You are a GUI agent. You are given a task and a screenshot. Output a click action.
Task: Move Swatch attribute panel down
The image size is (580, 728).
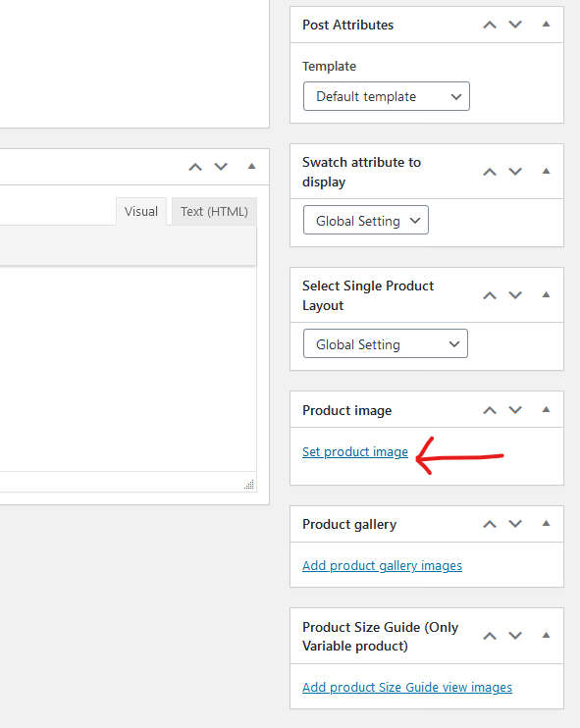pyautogui.click(x=515, y=172)
